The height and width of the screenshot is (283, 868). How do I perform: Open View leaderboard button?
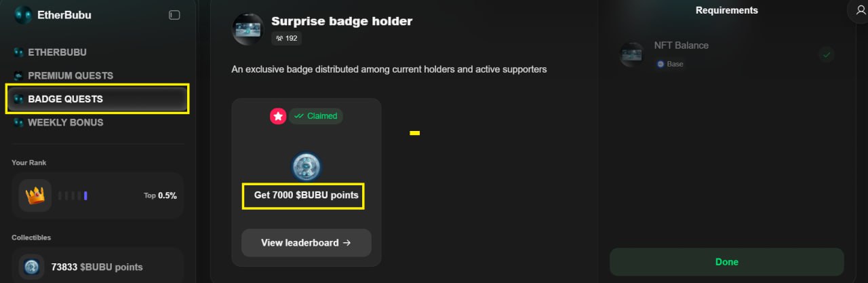[x=306, y=243]
